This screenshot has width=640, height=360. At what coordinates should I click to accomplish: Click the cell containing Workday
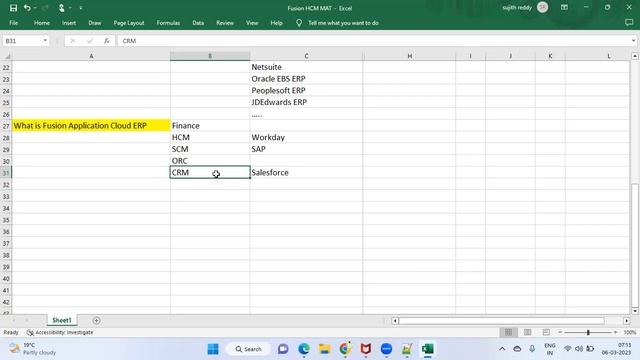pos(306,137)
